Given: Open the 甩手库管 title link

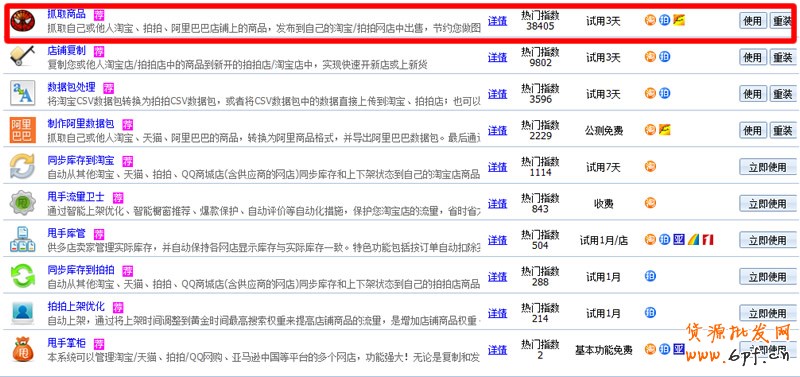Looking at the screenshot, I should 66,234.
